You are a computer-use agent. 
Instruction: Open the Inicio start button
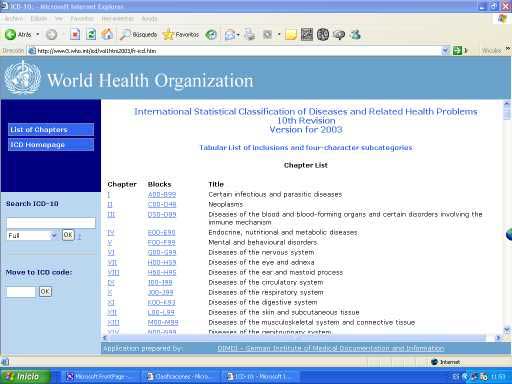pyautogui.click(x=25, y=377)
